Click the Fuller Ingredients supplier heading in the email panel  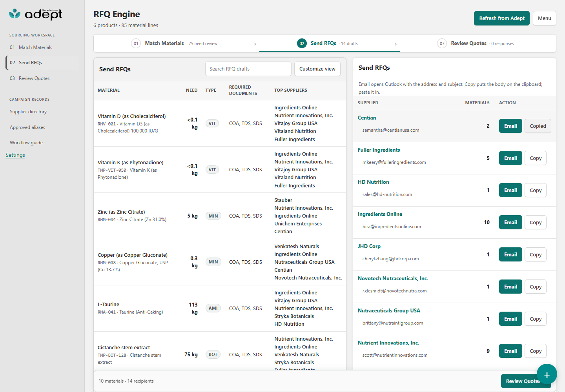coord(379,150)
